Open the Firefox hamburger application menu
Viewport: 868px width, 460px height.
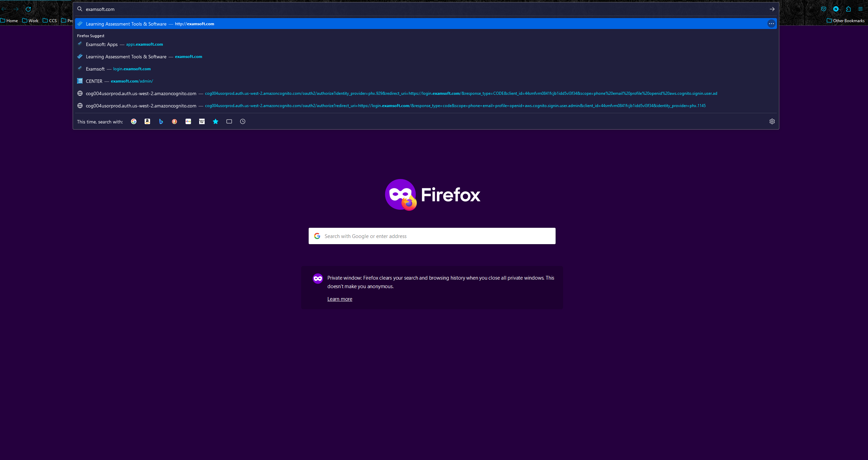pyautogui.click(x=860, y=9)
